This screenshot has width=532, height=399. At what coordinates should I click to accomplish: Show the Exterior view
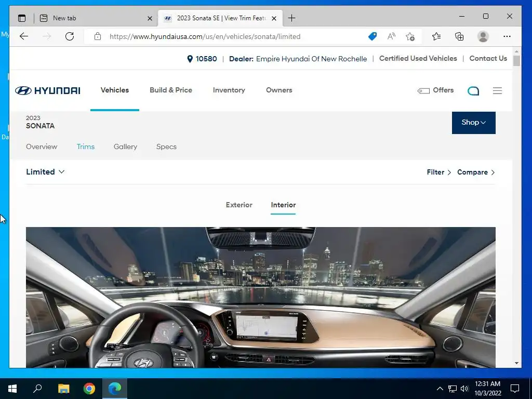point(239,205)
